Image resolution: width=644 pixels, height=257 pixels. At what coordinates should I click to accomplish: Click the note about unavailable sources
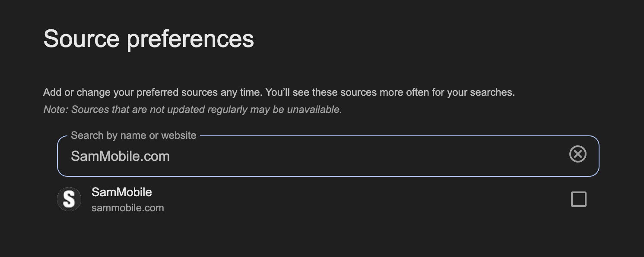click(193, 110)
